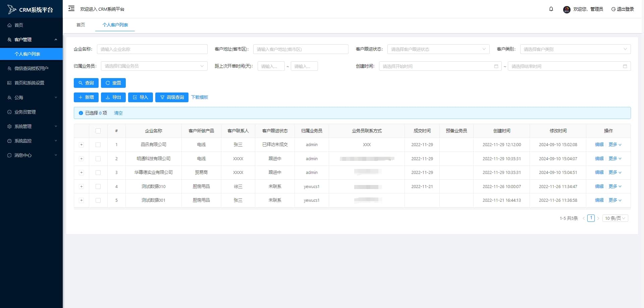Click the 查询 search button

[x=86, y=83]
